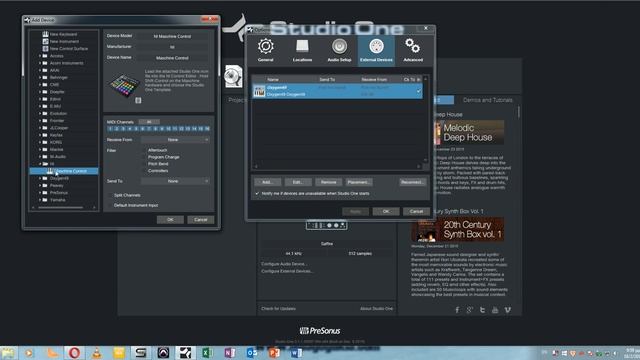Enable Controllers filter checkbox
The height and width of the screenshot is (360, 640).
143,171
